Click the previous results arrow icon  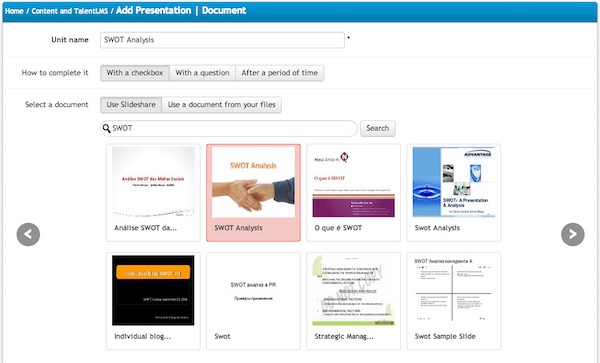pyautogui.click(x=28, y=234)
